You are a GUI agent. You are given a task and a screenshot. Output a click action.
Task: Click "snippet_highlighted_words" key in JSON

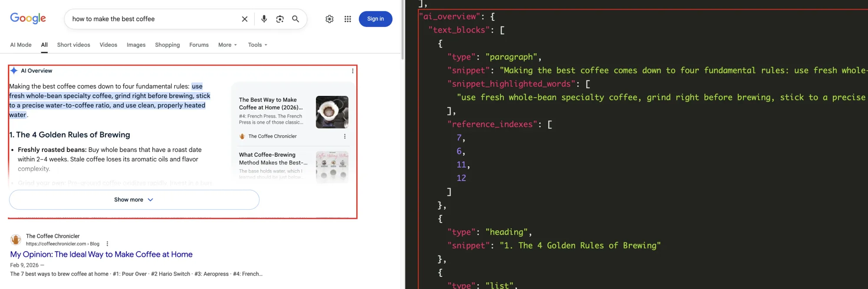click(x=512, y=84)
